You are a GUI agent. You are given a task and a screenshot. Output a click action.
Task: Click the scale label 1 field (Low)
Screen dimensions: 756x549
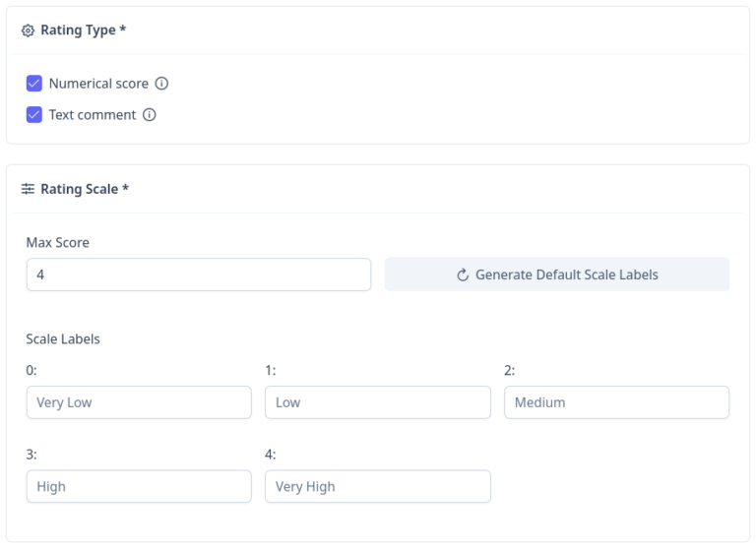click(377, 402)
